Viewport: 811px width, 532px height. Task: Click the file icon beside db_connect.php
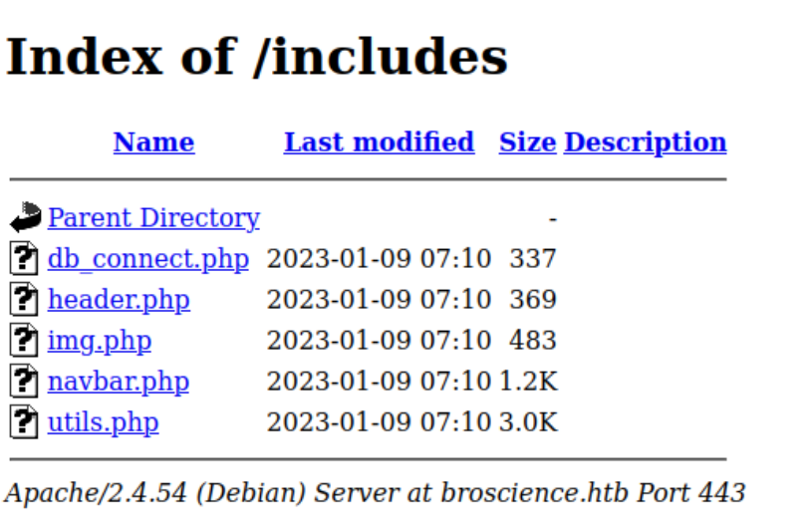pos(26,259)
